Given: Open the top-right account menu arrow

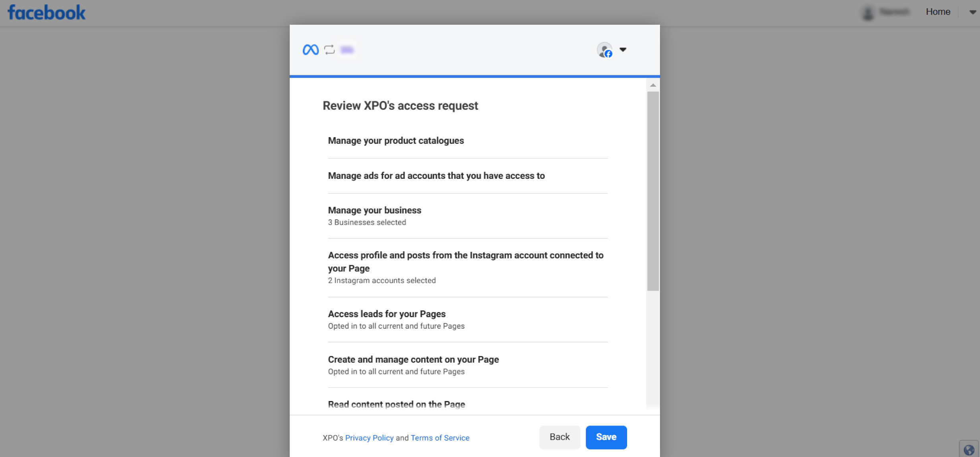Looking at the screenshot, I should [x=972, y=12].
